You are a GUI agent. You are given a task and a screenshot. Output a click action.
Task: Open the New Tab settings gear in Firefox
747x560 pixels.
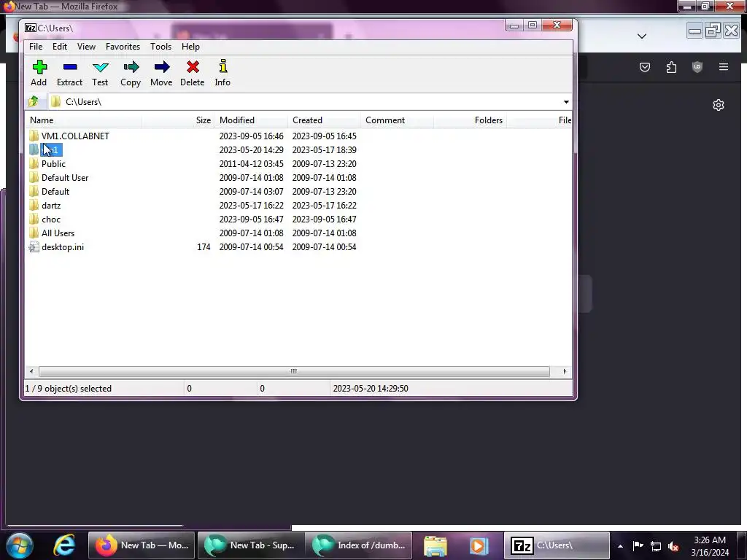[719, 105]
